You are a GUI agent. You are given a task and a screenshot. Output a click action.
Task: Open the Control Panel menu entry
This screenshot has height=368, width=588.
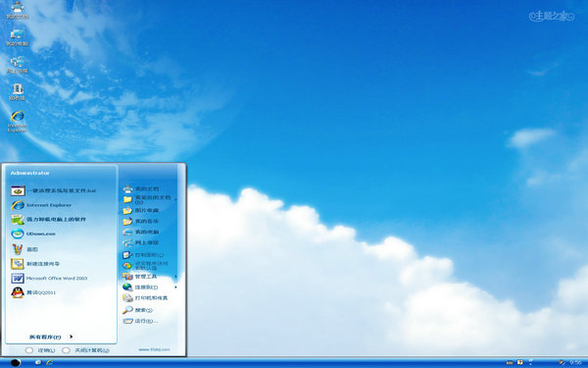coord(143,255)
